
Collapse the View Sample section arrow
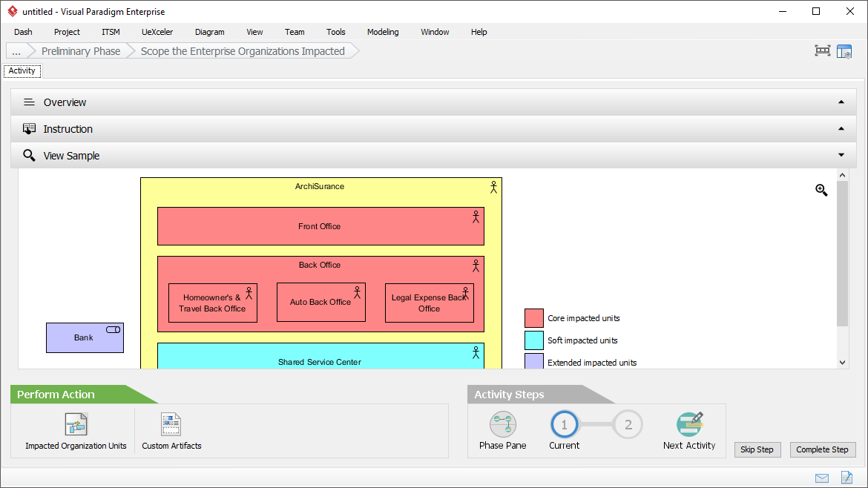pyautogui.click(x=841, y=156)
